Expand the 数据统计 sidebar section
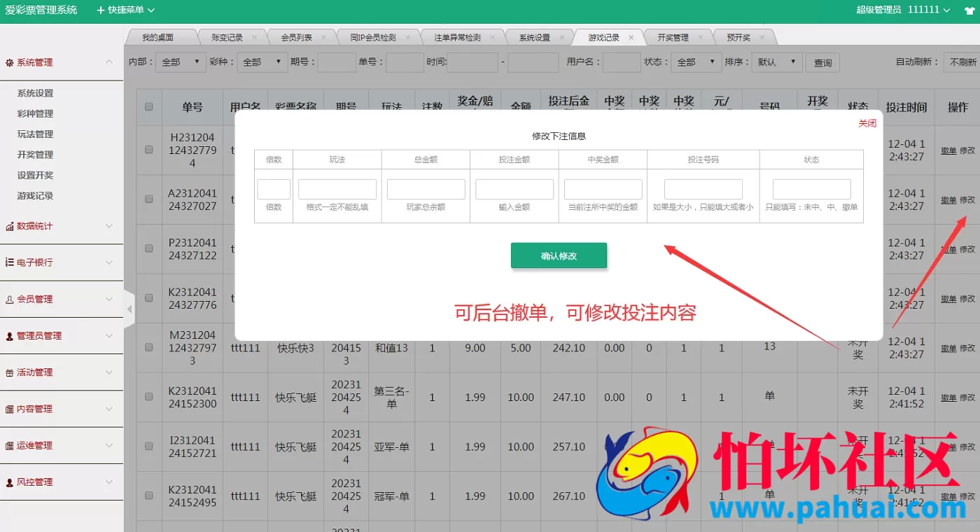The width and height of the screenshot is (980, 532). [61, 226]
